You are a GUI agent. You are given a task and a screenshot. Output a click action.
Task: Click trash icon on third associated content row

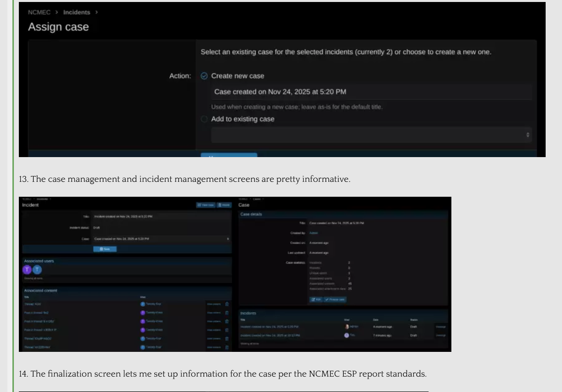(x=227, y=321)
